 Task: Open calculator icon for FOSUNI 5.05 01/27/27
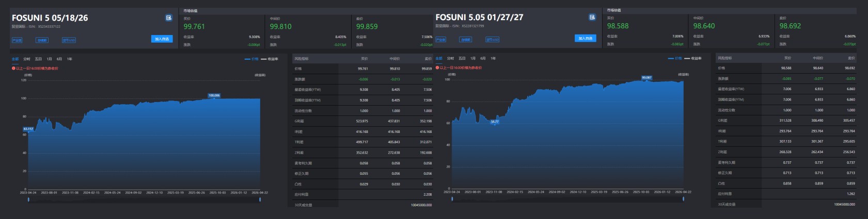click(592, 17)
